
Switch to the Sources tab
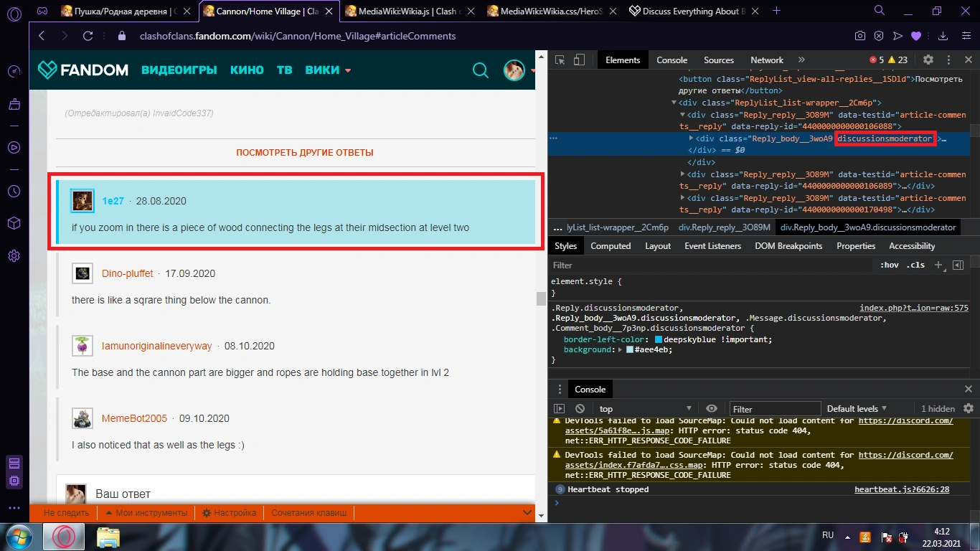719,60
